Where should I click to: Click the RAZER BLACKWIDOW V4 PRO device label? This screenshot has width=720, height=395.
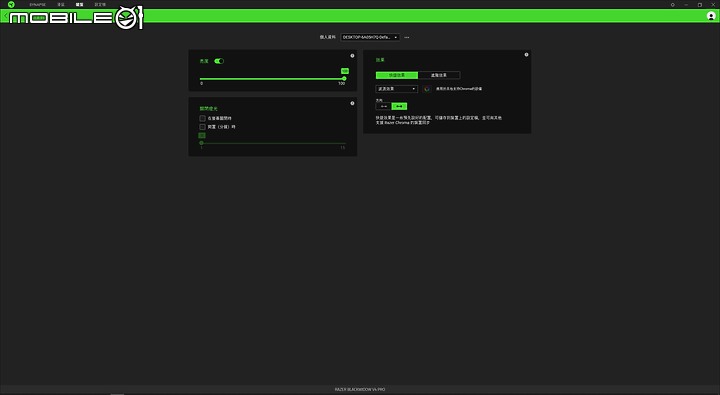[360, 389]
